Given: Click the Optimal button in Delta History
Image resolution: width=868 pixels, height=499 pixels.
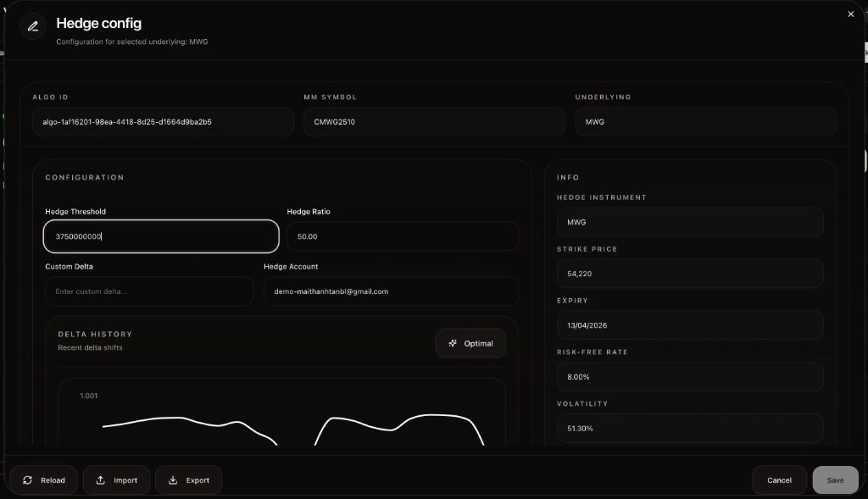Looking at the screenshot, I should pos(470,344).
